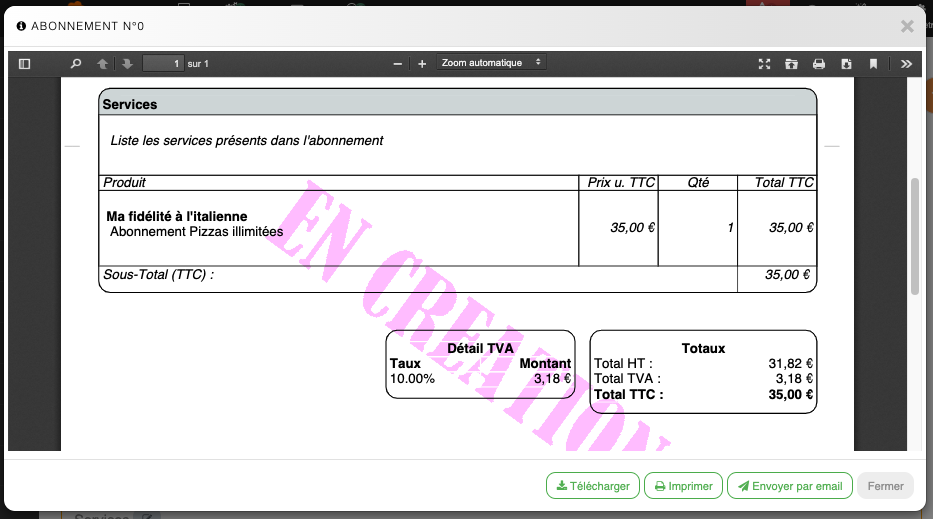
Task: Click the Télécharger button
Action: pos(593,486)
